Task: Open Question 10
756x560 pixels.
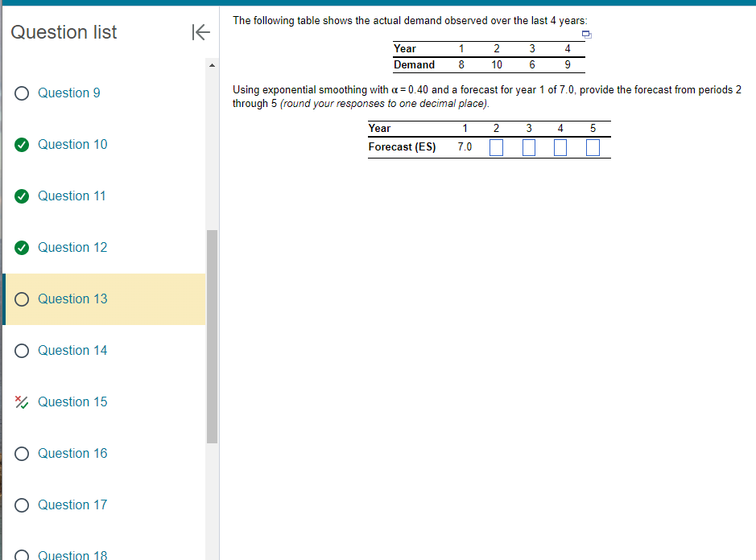Action: point(72,145)
